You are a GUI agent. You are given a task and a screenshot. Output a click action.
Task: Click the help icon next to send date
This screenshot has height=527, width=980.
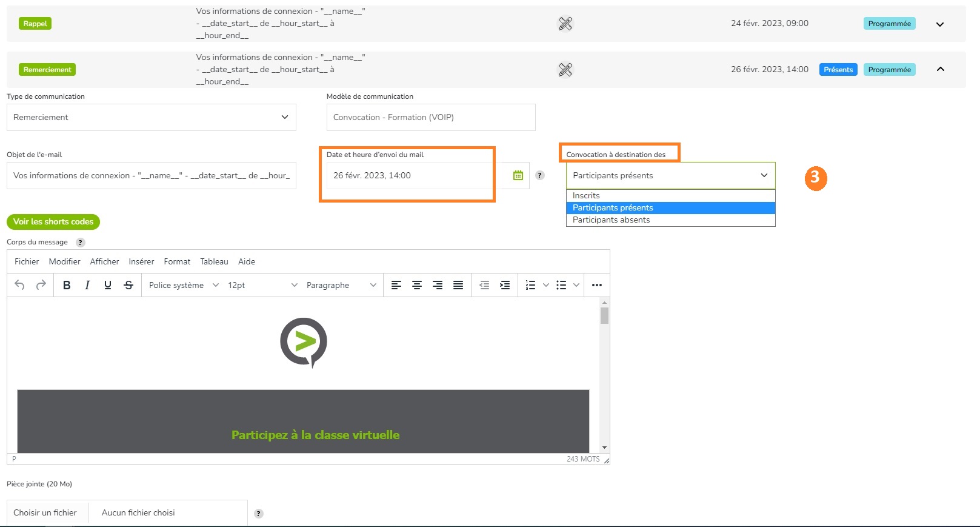coord(540,175)
